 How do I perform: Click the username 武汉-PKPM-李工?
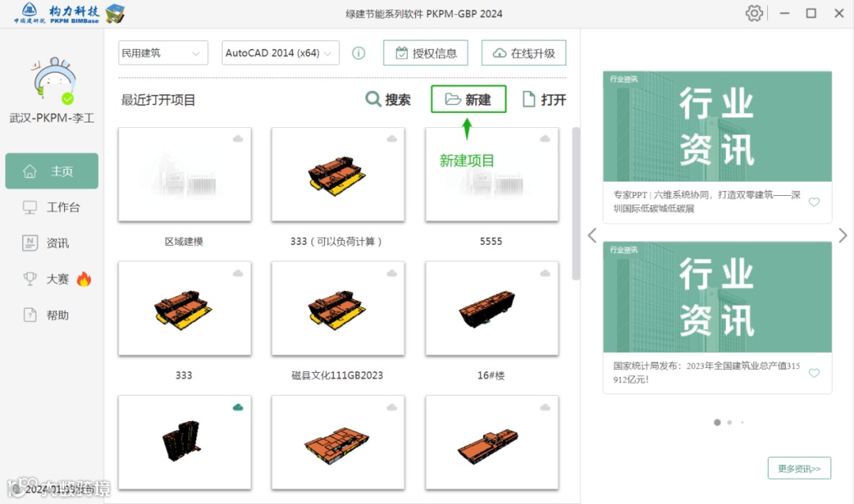tap(51, 118)
